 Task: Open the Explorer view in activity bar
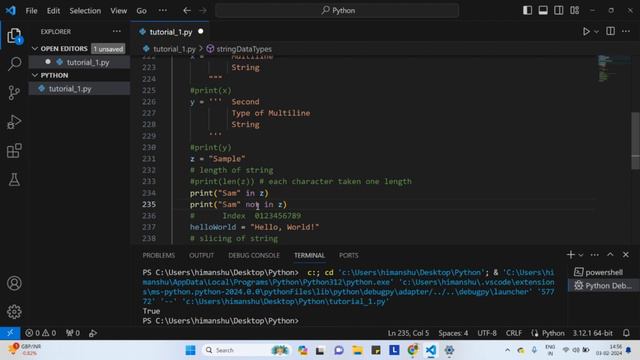14,36
